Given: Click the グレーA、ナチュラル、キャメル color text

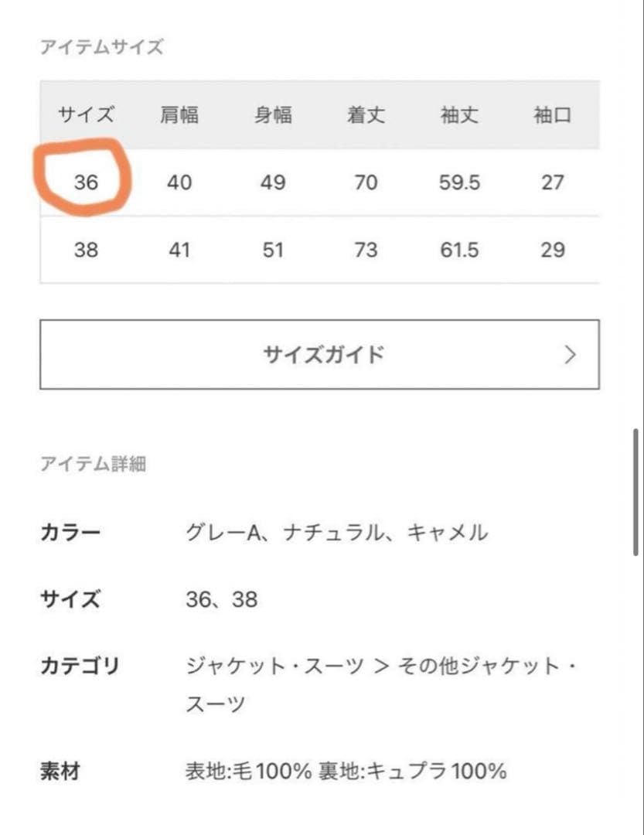Looking at the screenshot, I should click(x=337, y=533).
